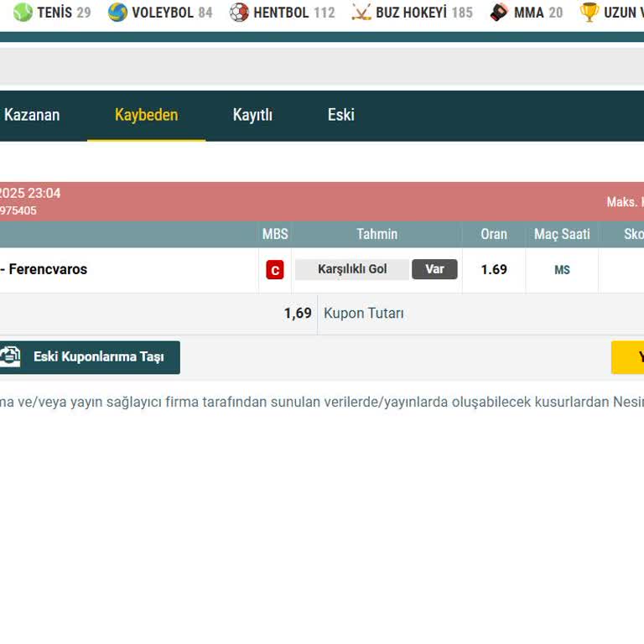The image size is (644, 644).
Task: Click the trophy icon
Action: [589, 13]
